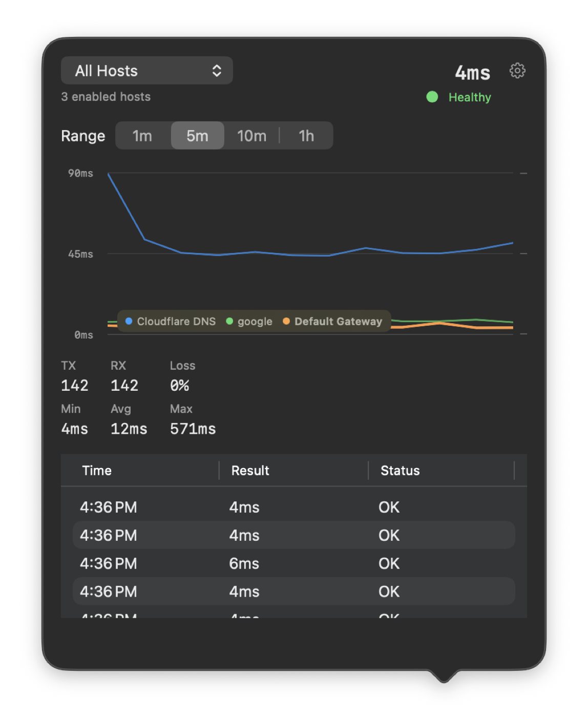Select the table row showing 6ms
This screenshot has height=717, width=588.
tap(294, 563)
